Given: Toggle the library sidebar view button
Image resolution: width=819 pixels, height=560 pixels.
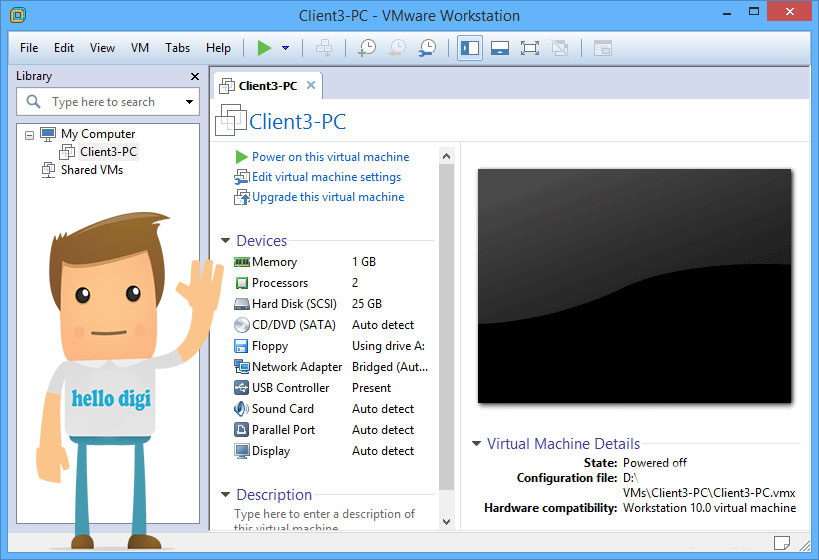Looking at the screenshot, I should click(470, 48).
